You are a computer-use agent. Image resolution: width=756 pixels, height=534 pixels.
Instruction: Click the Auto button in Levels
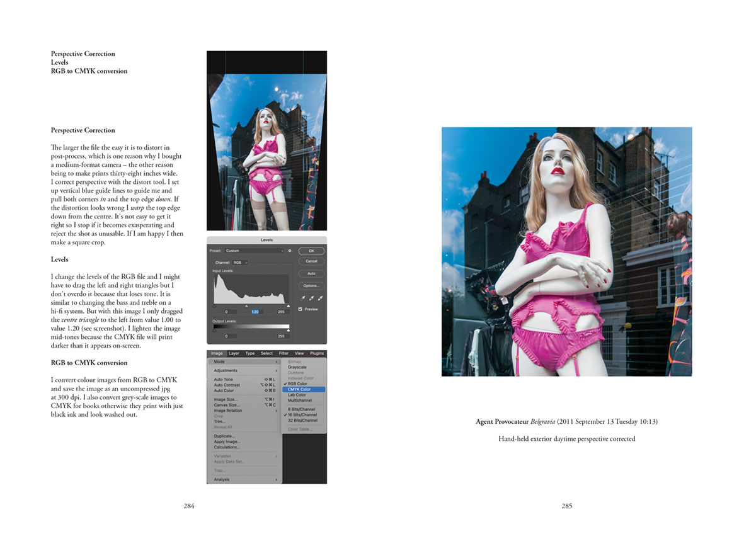(x=311, y=273)
